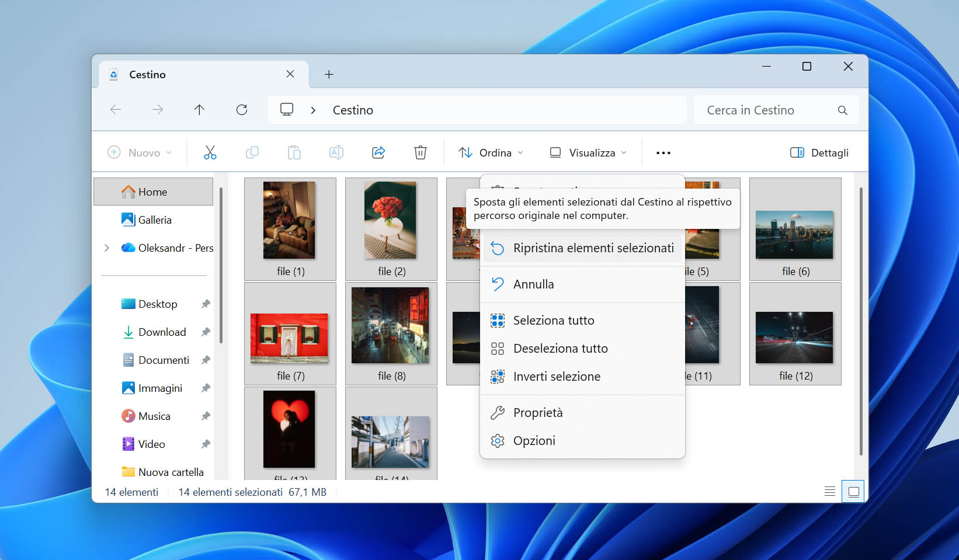Click the file area vertical scrollbar
The image size is (959, 560).
click(x=861, y=321)
